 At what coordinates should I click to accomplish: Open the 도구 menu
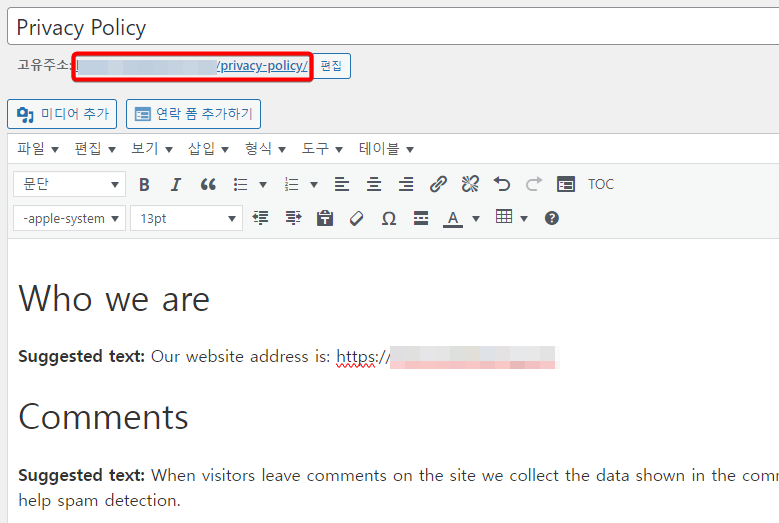pos(322,149)
